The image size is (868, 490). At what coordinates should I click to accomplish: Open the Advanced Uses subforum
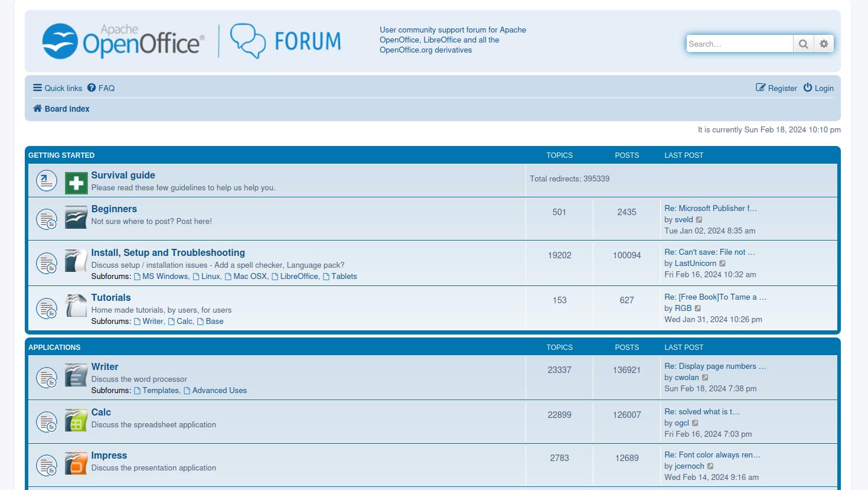(x=216, y=391)
